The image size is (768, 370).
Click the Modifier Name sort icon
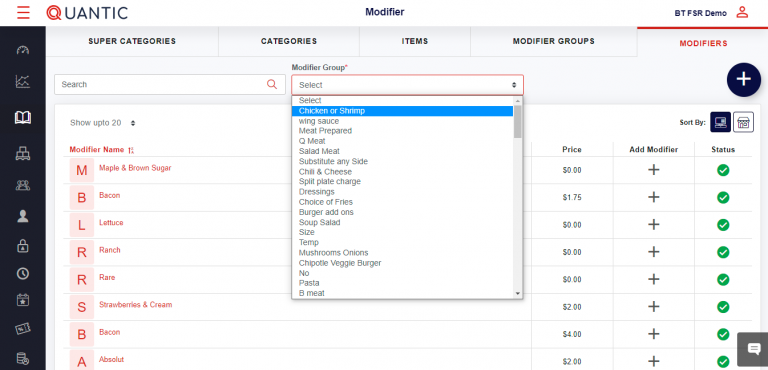[x=131, y=150]
